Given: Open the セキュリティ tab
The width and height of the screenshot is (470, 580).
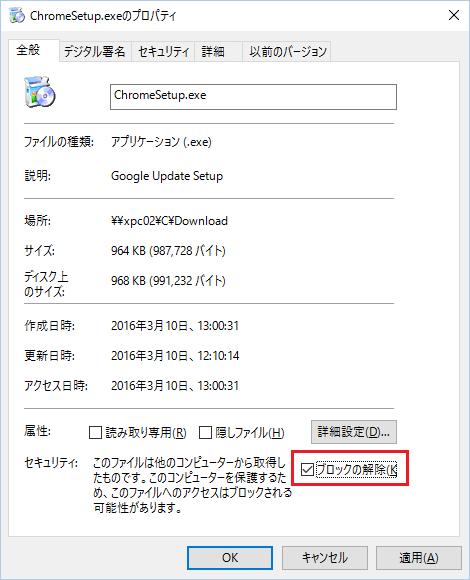Looking at the screenshot, I should 163,51.
